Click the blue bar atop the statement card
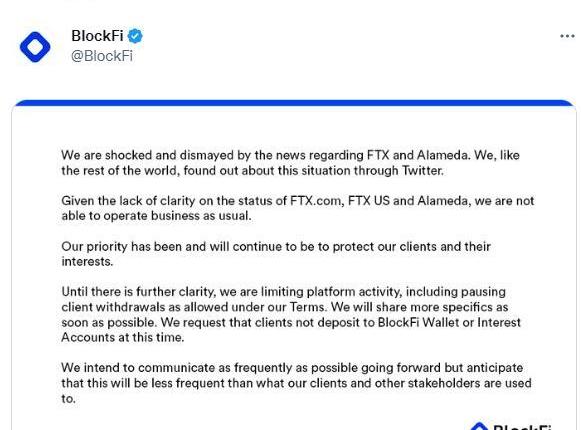Viewport: 581px width, 430px height. (294, 103)
